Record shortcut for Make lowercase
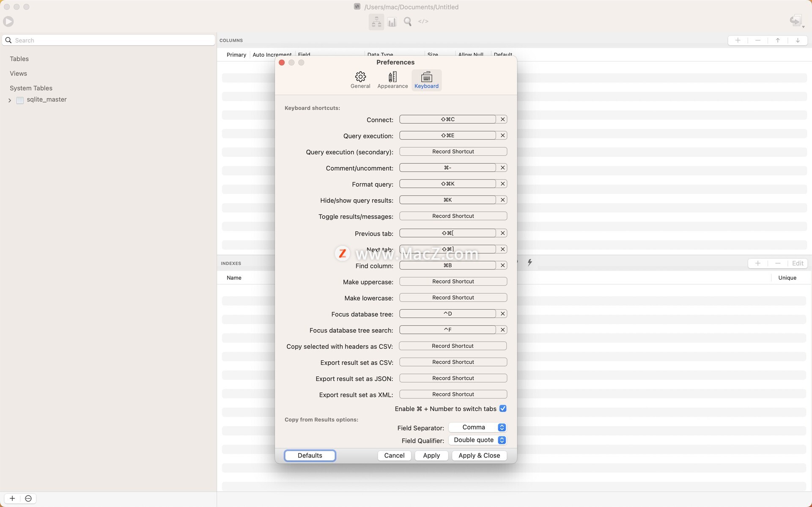 tap(453, 298)
